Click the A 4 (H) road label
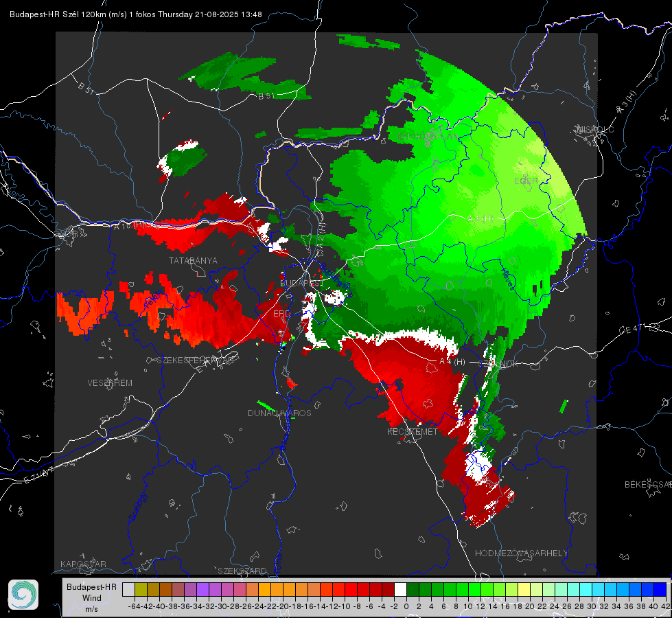This screenshot has height=618, width=672. [x=452, y=362]
